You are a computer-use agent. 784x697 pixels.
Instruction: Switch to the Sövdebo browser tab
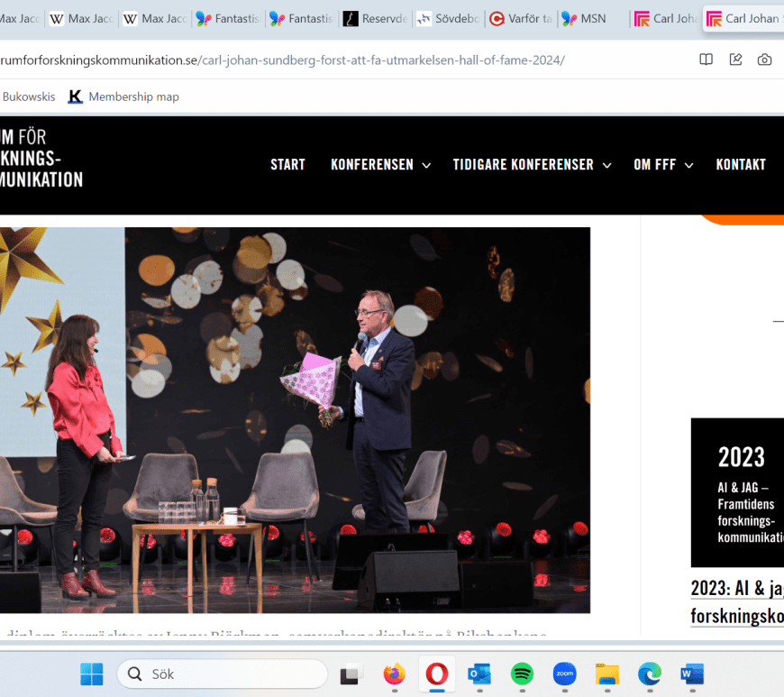[x=448, y=18]
